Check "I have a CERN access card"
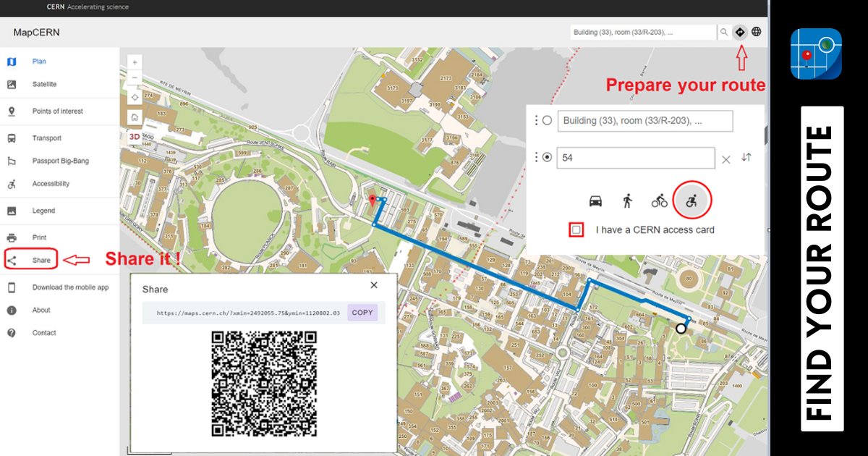Viewport: 868px width, 456px height. pyautogui.click(x=576, y=230)
